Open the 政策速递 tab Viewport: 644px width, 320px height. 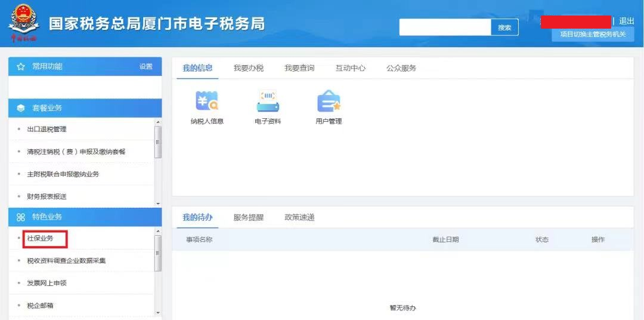click(x=299, y=217)
